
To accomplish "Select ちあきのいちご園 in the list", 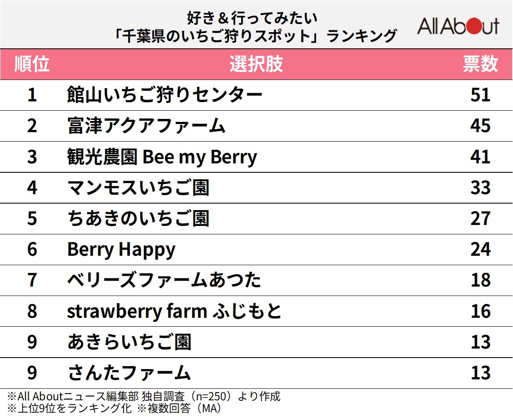I will tap(138, 219).
